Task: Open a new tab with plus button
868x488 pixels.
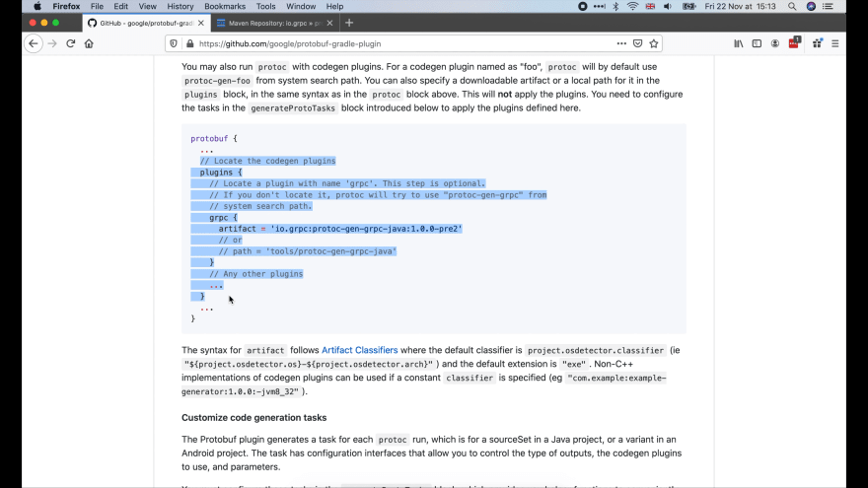Action: coord(349,23)
